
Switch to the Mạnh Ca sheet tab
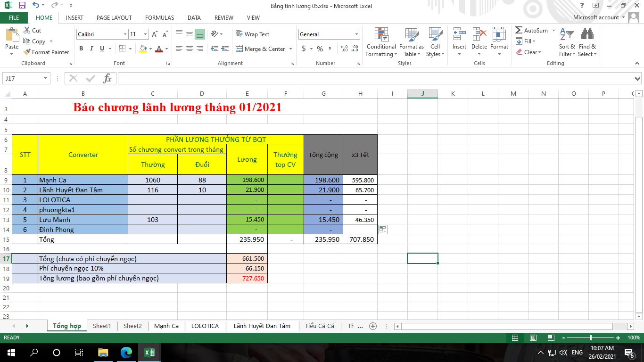coord(166,326)
